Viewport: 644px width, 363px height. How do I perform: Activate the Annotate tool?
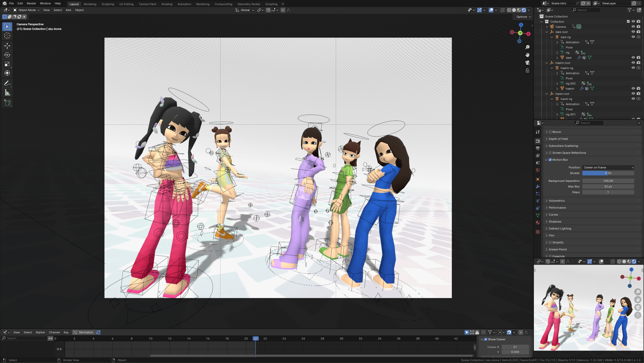point(7,83)
